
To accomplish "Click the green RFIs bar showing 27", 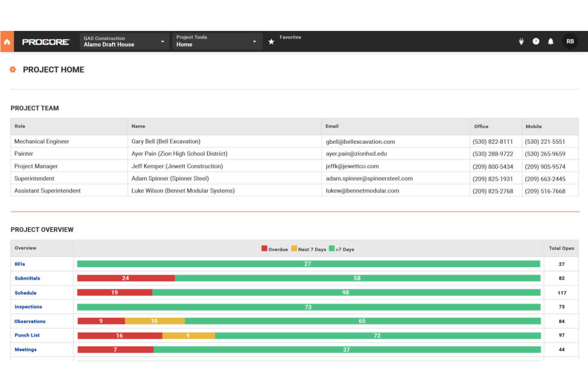I will [309, 264].
